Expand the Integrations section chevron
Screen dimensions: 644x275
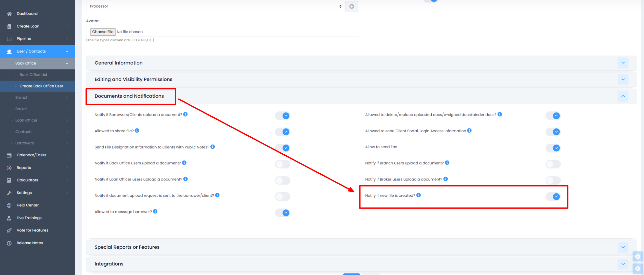623,264
